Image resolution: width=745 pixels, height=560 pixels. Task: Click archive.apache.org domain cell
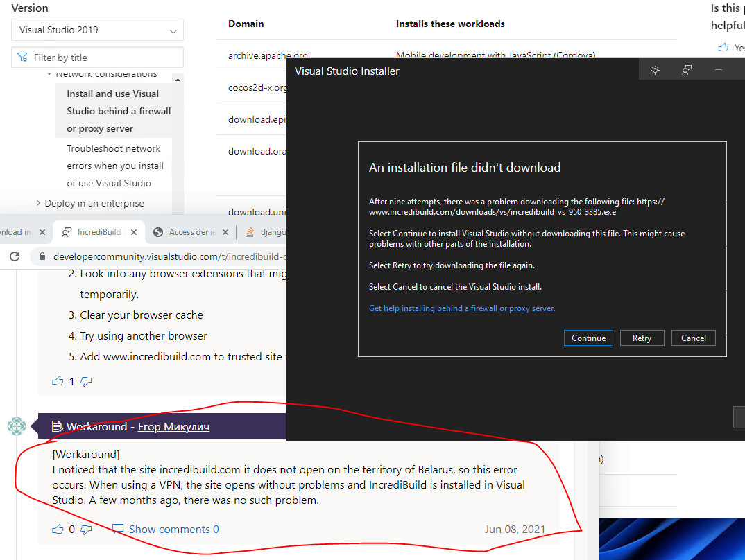(268, 55)
